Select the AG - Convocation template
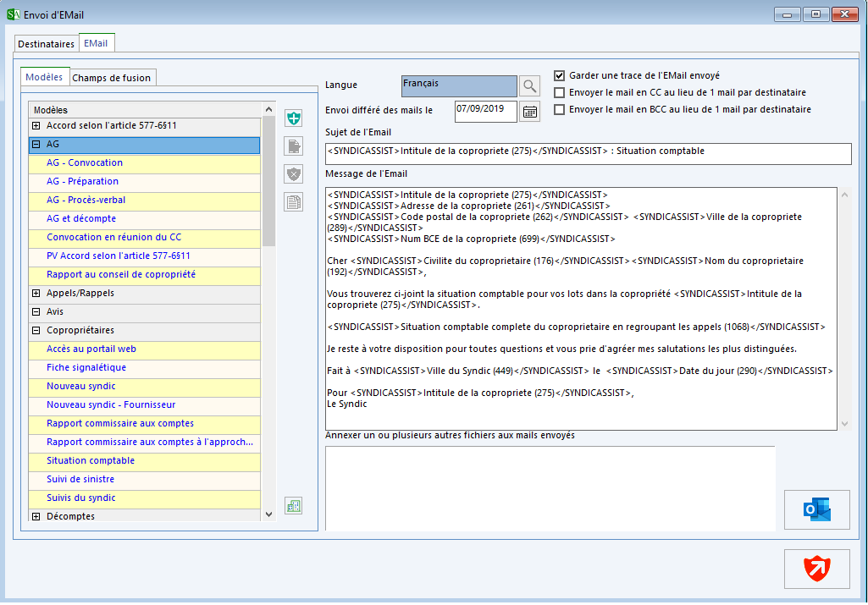The image size is (868, 605). (x=145, y=162)
